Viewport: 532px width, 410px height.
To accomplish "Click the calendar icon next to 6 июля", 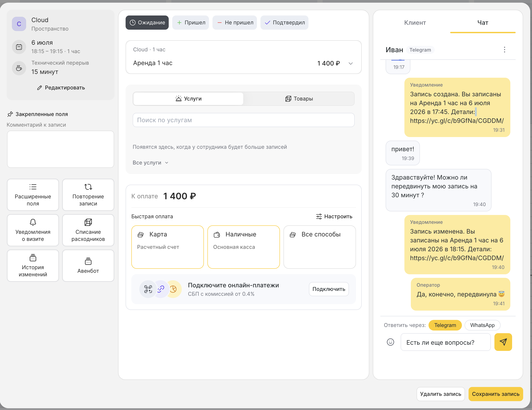I will pos(19,47).
